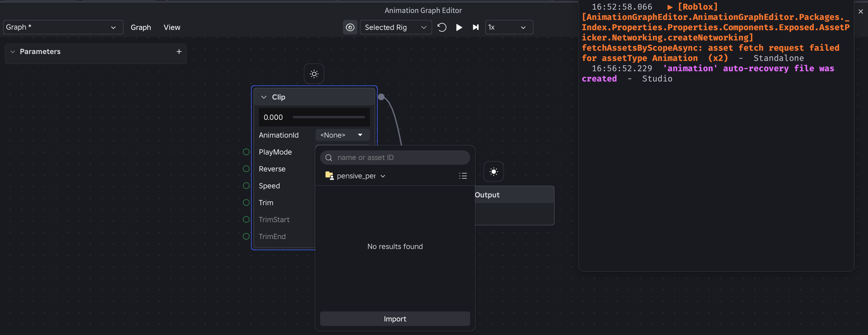Open the View menu
Viewport: 868px width, 335px height.
pyautogui.click(x=172, y=27)
